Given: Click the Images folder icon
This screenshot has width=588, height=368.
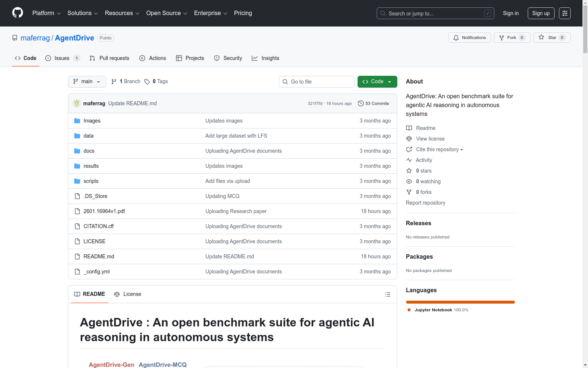Looking at the screenshot, I should [x=77, y=121].
